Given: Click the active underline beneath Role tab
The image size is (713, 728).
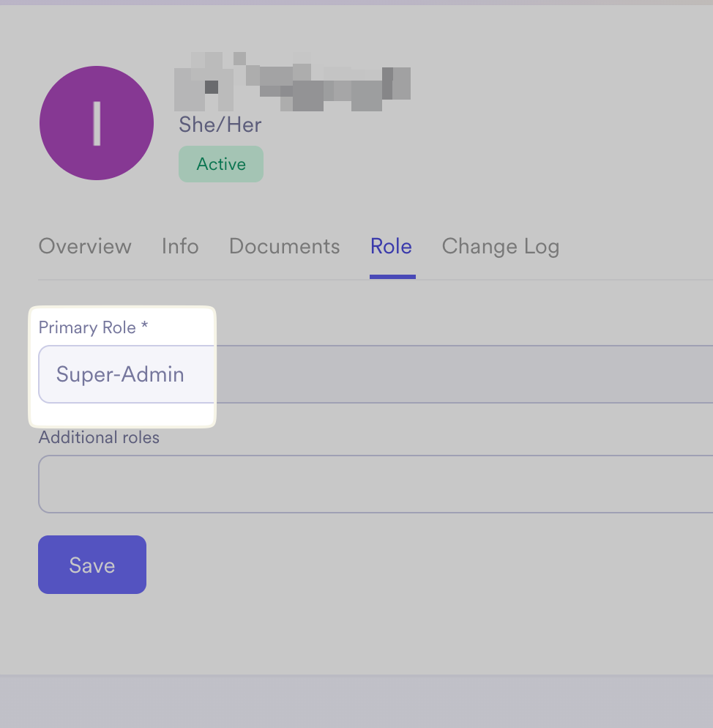Looking at the screenshot, I should coord(392,277).
